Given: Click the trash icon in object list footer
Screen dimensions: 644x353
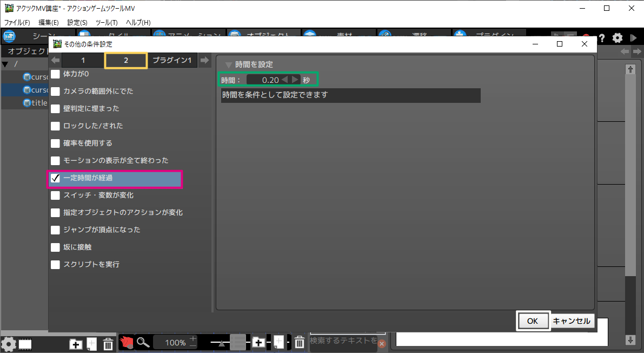Looking at the screenshot, I should (x=108, y=344).
